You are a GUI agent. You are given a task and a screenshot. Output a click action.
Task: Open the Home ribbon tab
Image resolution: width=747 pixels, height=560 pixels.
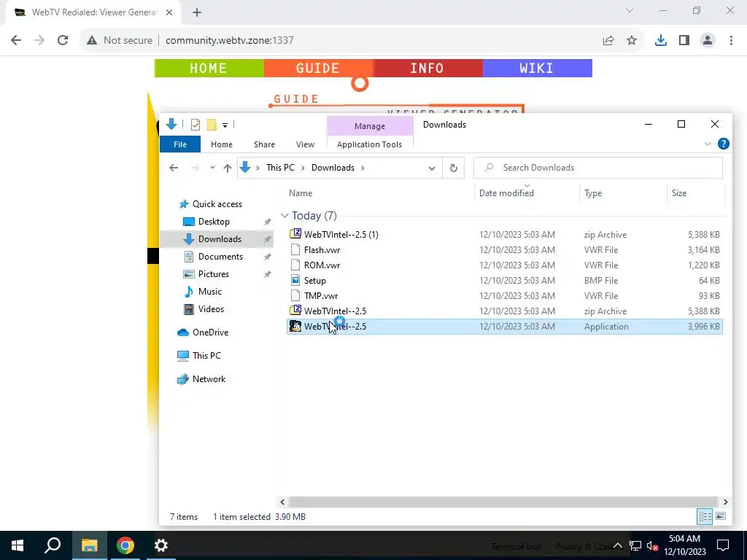point(222,144)
